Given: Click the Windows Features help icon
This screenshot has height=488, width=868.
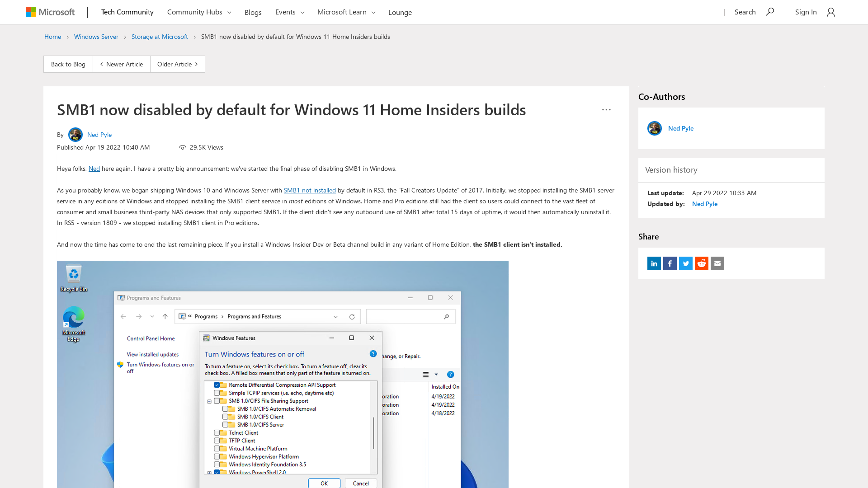Looking at the screenshot, I should point(373,354).
